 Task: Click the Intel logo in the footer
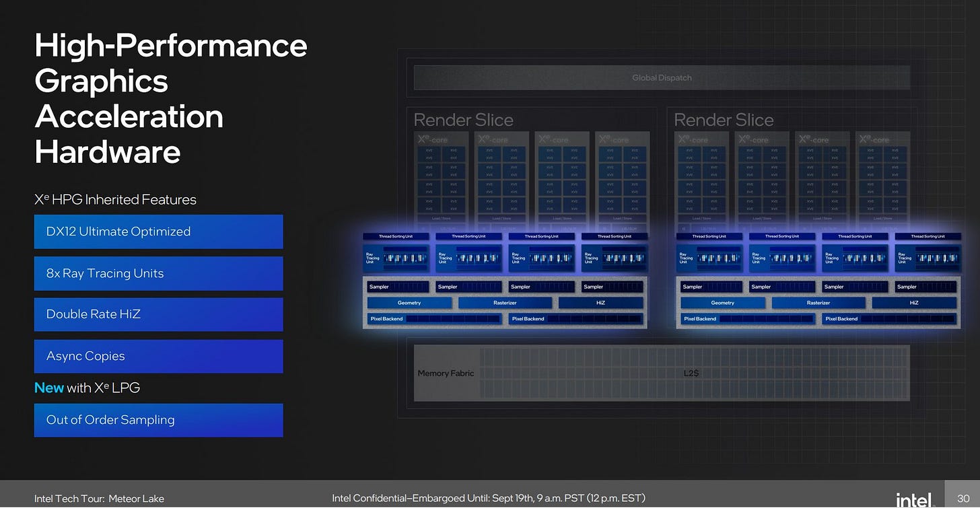click(x=914, y=499)
